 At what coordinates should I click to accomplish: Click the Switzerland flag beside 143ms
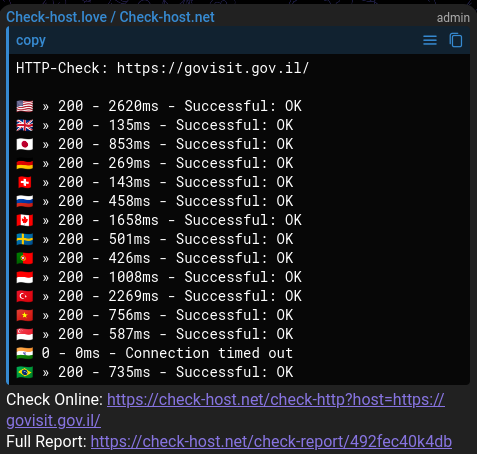[25, 182]
